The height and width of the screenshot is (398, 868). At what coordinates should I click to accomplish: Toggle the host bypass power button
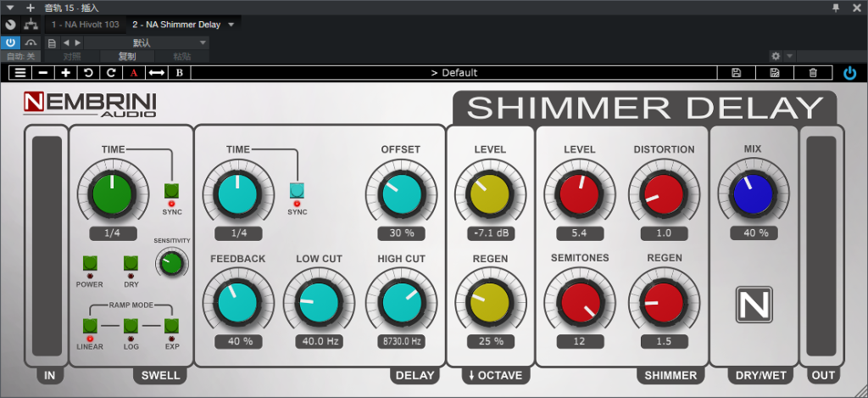10,42
